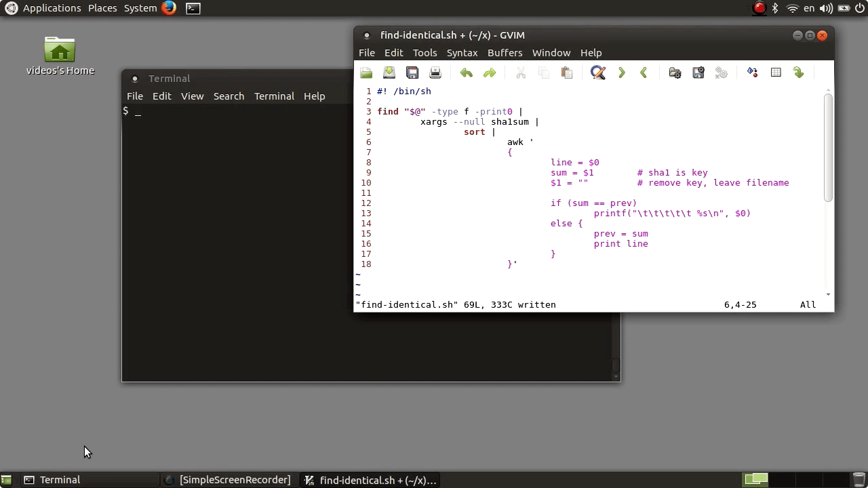868x488 pixels.
Task: Open the Tools menu in GVIM
Action: (425, 52)
